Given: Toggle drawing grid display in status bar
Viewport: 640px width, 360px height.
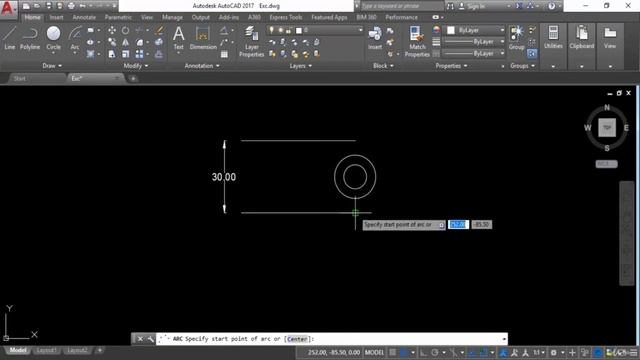Looking at the screenshot, I should pyautogui.click(x=392, y=352).
